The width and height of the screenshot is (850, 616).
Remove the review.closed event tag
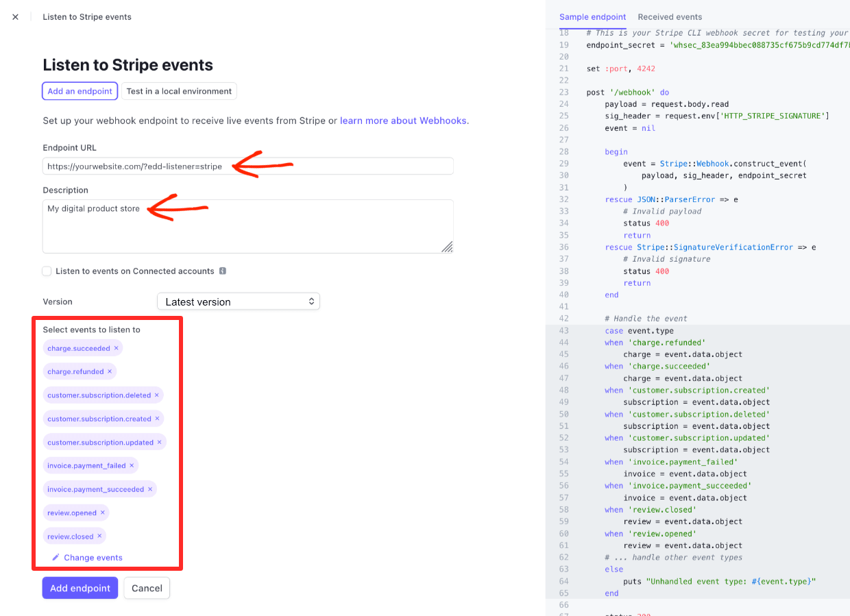99,537
